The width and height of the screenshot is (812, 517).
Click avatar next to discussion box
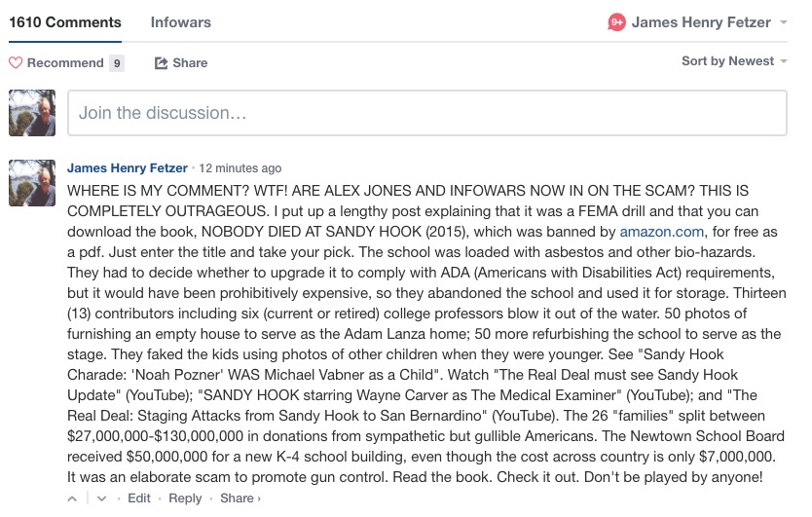(32, 113)
